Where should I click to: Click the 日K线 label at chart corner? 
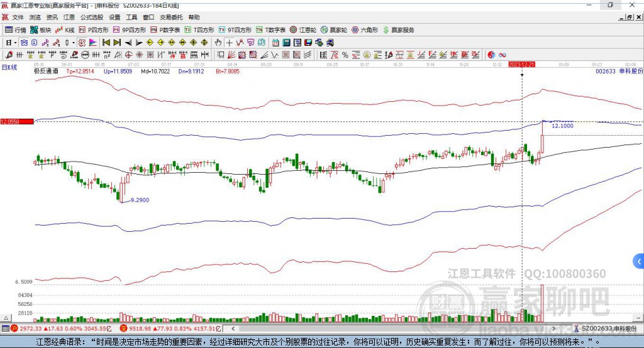9,67
